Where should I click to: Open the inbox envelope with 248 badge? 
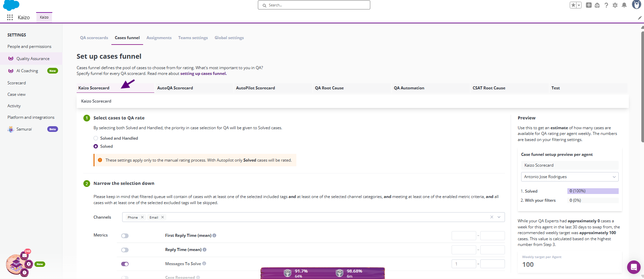tap(25, 255)
